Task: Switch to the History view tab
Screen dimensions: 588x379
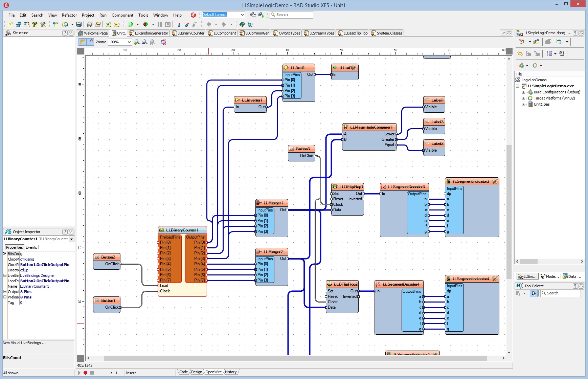Action: pos(231,372)
